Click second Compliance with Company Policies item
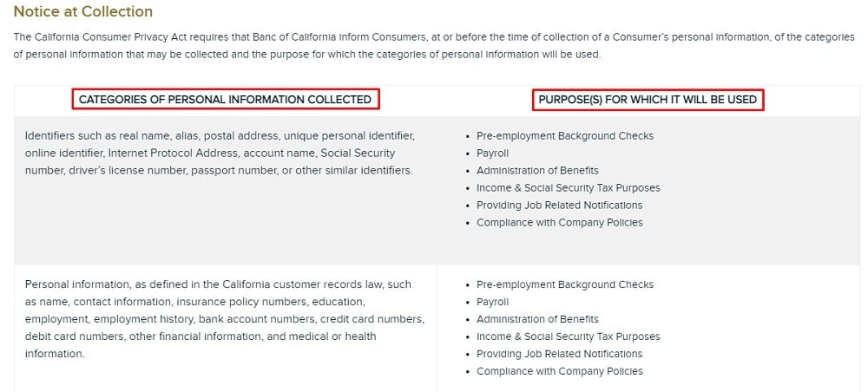This screenshot has width=868, height=392. pos(560,371)
